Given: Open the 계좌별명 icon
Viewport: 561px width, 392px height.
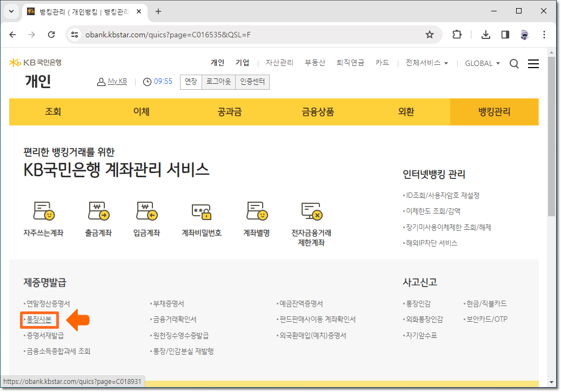Looking at the screenshot, I should (x=257, y=211).
